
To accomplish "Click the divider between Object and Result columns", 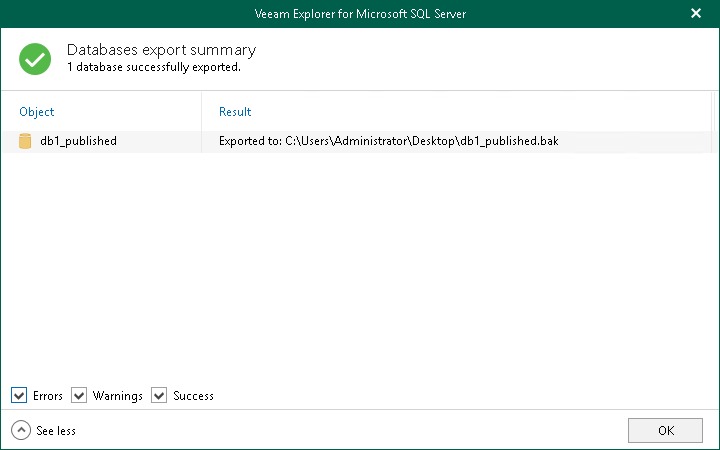I will (x=202, y=112).
